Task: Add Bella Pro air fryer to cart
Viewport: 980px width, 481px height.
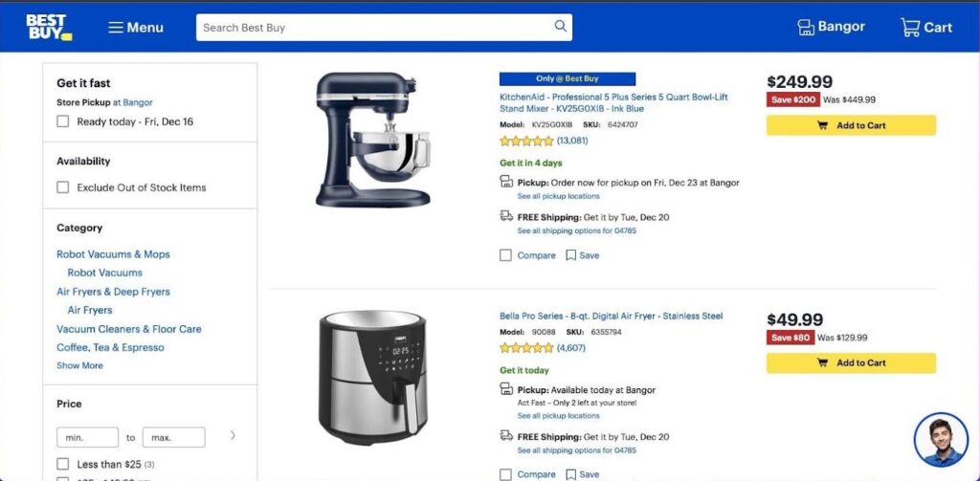Action: click(851, 363)
